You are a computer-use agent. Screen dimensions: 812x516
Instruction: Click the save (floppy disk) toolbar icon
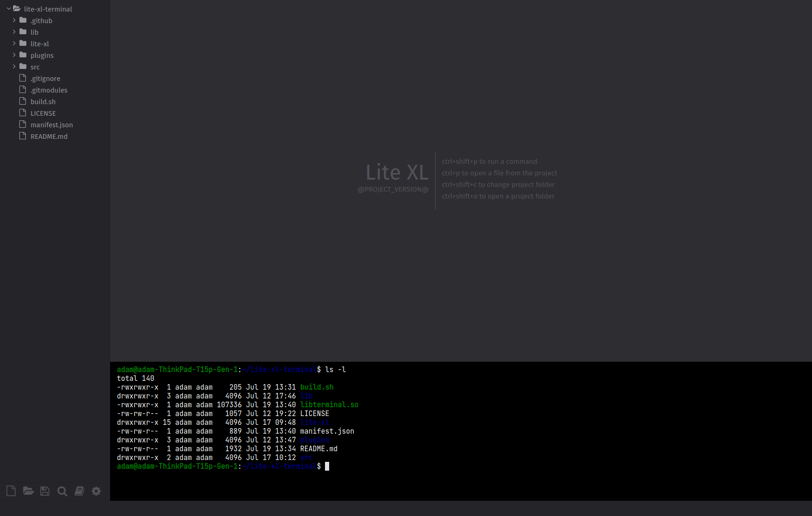tap(44, 491)
